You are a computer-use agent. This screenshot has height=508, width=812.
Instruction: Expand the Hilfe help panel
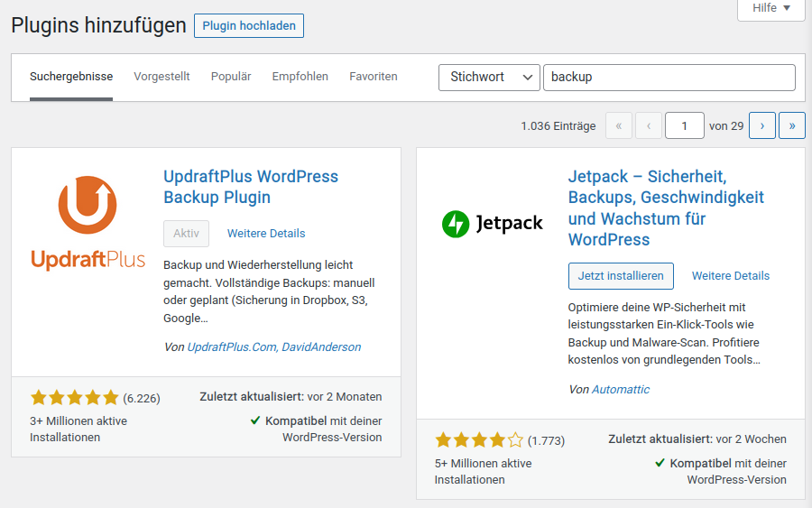click(771, 9)
